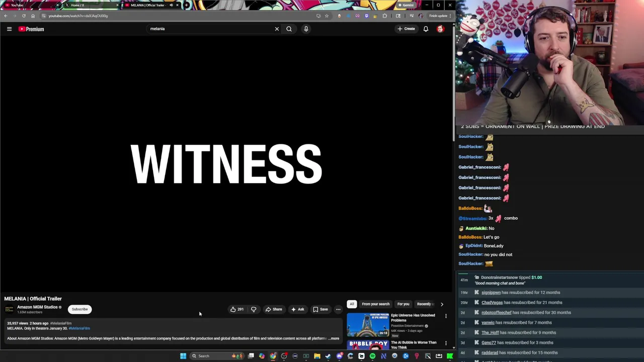Open options for AI Bubble video
The image size is (644, 362).
coord(446,343)
